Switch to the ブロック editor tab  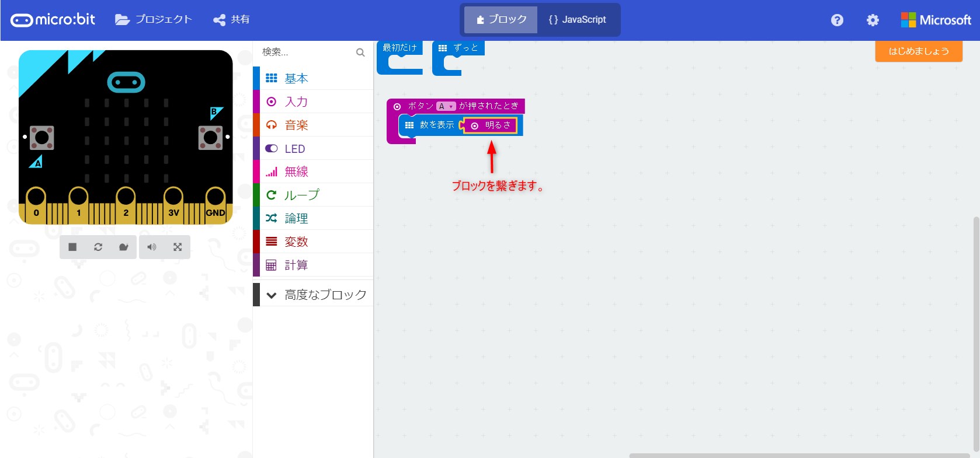point(501,20)
